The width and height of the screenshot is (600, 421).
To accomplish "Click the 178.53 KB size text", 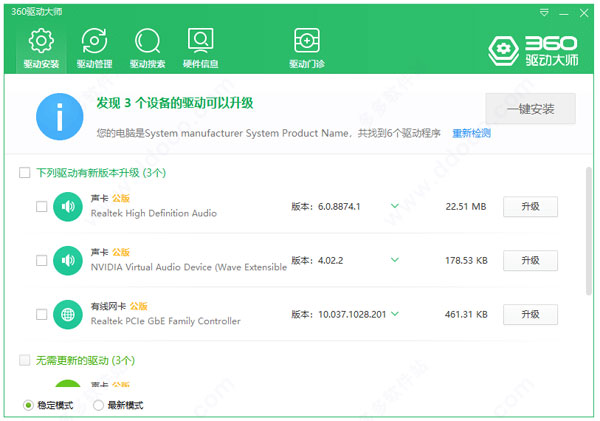I will point(466,261).
